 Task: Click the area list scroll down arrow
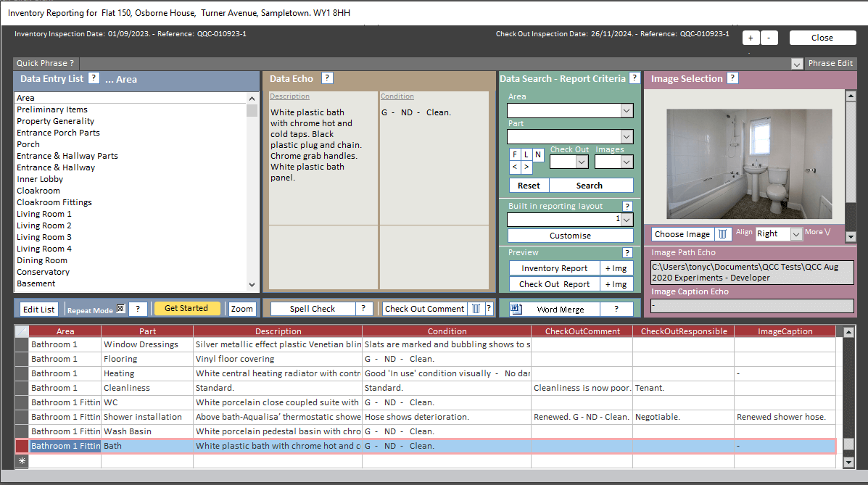coord(252,285)
